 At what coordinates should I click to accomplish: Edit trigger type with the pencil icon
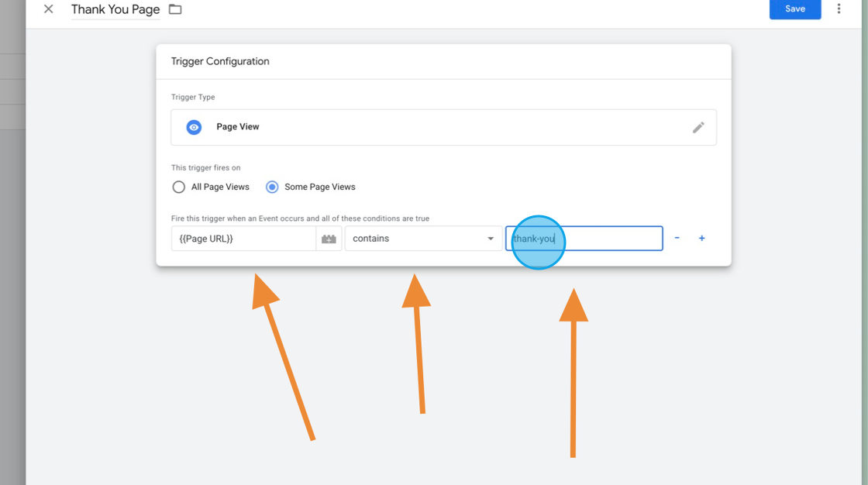[x=698, y=127]
